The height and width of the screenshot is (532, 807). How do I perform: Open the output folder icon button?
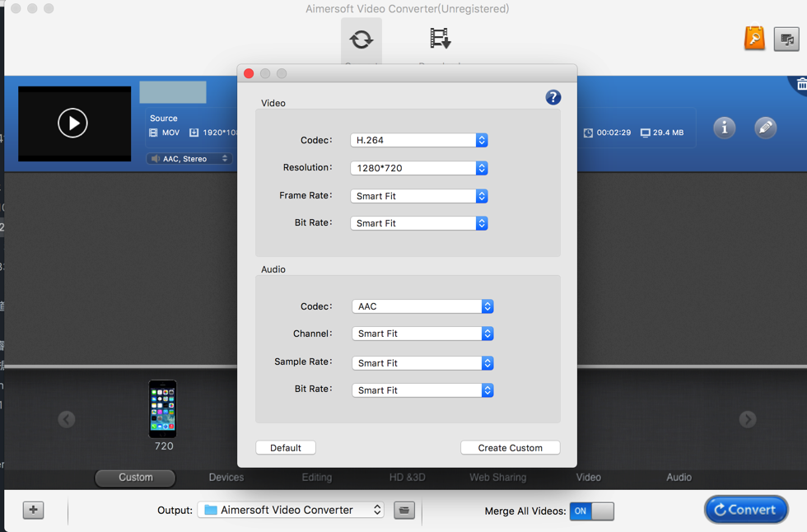(x=404, y=510)
